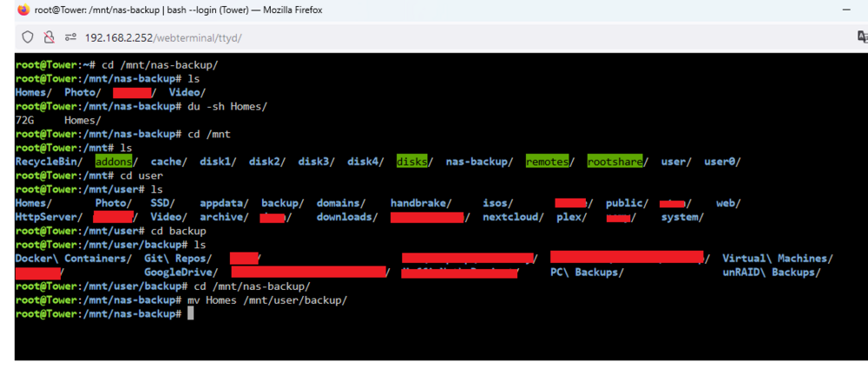
Task: Click the 'downloads/' directory name
Action: point(347,217)
